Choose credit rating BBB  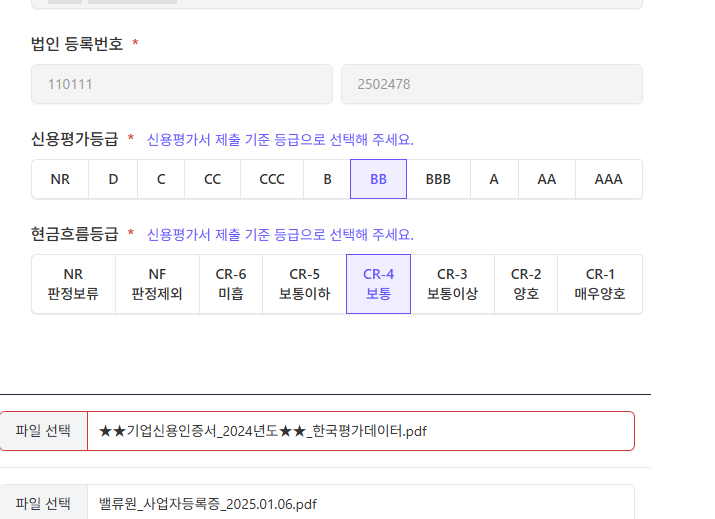[438, 179]
